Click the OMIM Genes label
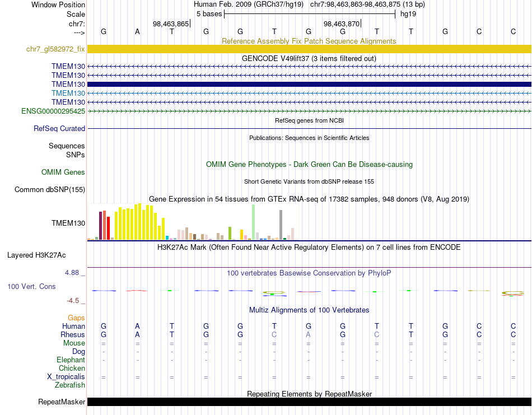 tap(63, 172)
